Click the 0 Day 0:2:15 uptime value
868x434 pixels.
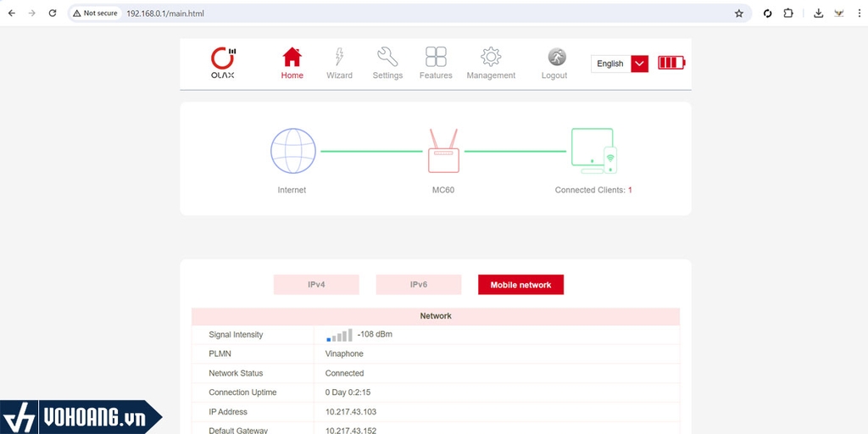pos(348,392)
